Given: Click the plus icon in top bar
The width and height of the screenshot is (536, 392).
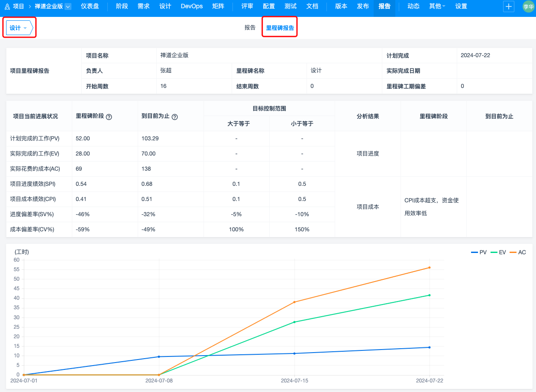Looking at the screenshot, I should pos(509,6).
